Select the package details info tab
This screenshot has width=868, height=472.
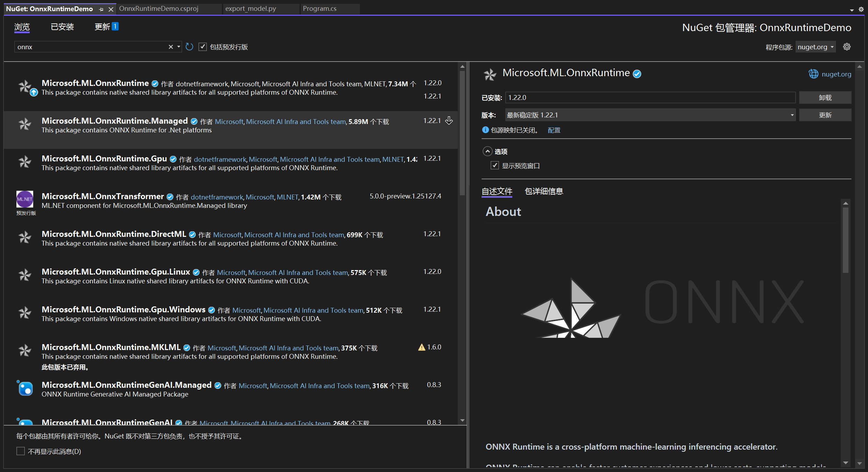(544, 191)
